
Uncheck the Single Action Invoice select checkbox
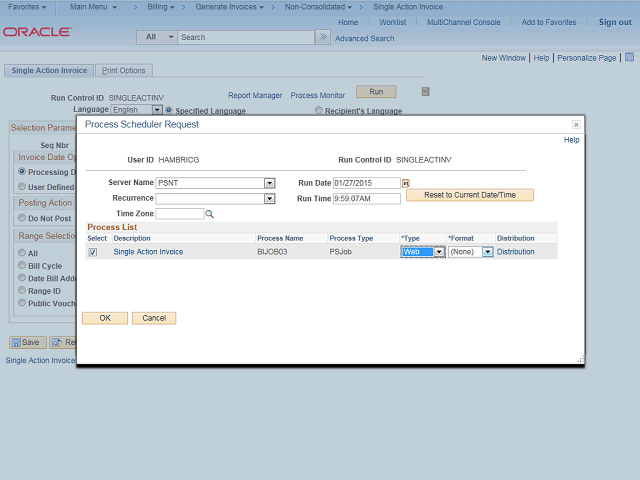93,252
